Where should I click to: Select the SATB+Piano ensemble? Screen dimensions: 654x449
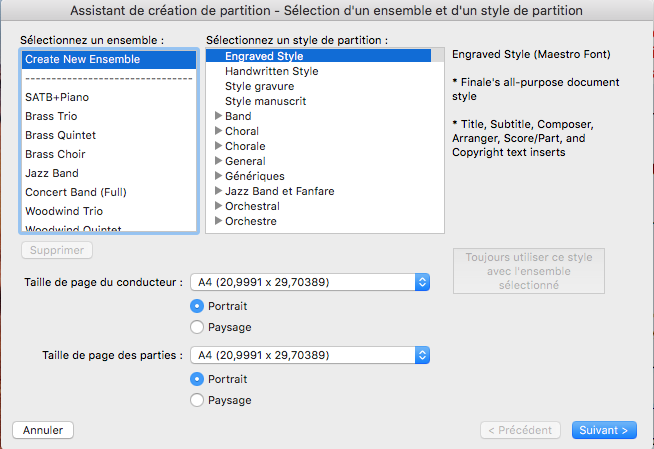(x=60, y=97)
